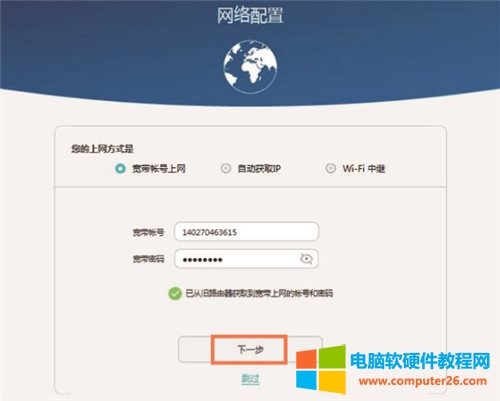Click the green checkmark status icon
The image size is (500, 401).
pos(175,293)
